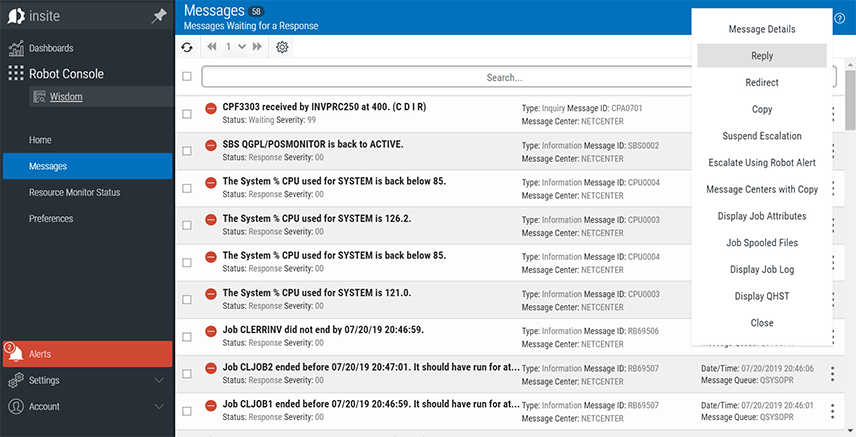Screen dimensions: 856x437
Task: Check the SYSTEM is 126.2 message checkbox
Action: (x=187, y=225)
